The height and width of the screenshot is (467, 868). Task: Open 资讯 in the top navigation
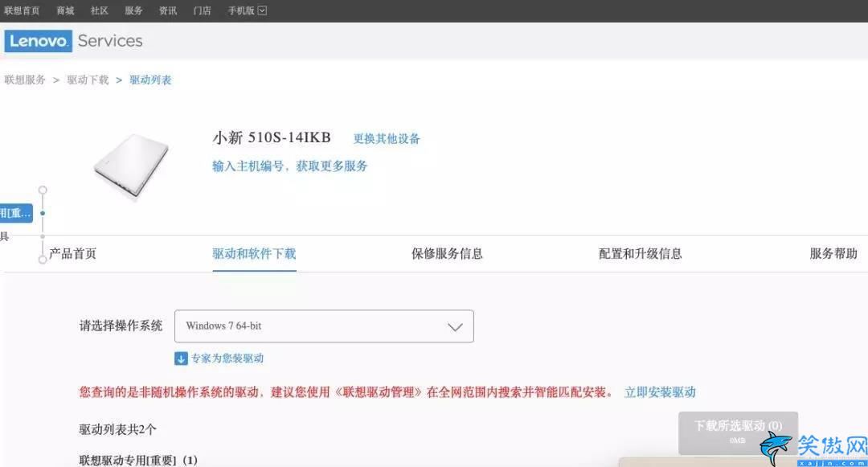coord(168,10)
